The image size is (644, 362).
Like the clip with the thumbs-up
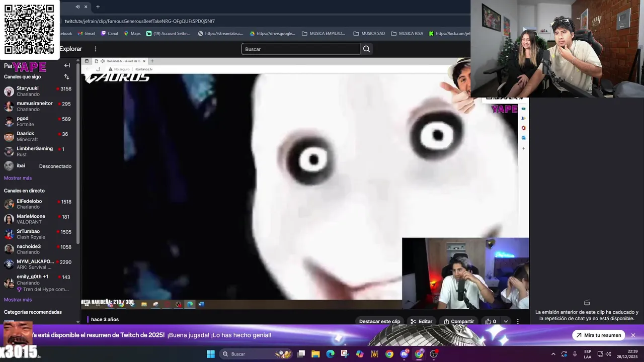tap(491, 321)
